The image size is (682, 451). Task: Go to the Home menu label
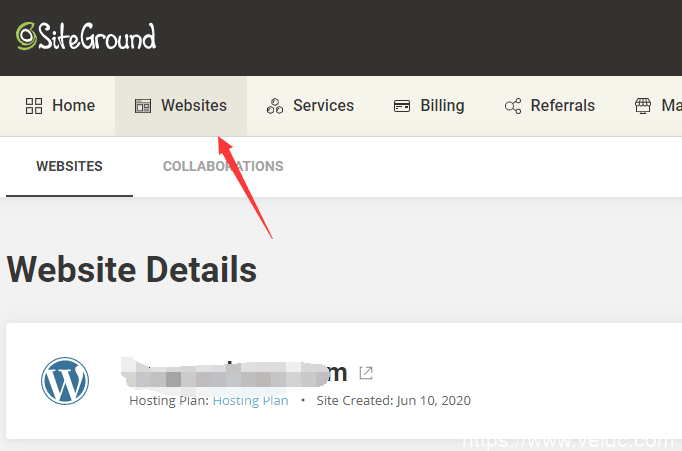(x=73, y=106)
